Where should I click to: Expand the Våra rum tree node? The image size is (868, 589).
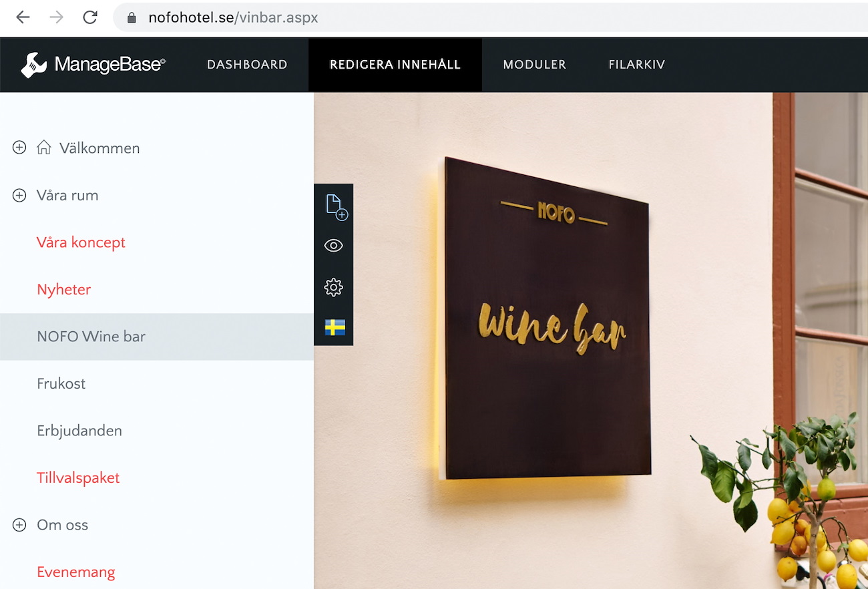click(19, 195)
